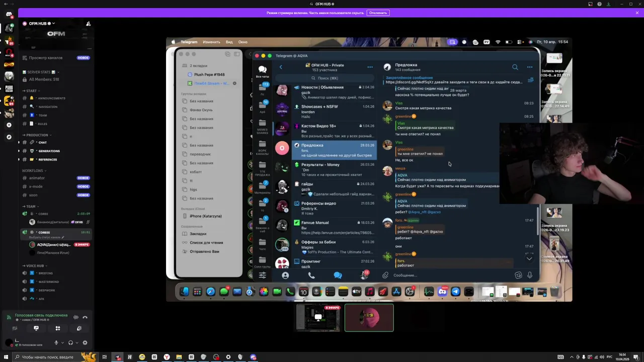This screenshot has height=362, width=644.
Task: Open Yandex Browser from the taskbar
Action: tap(167, 357)
